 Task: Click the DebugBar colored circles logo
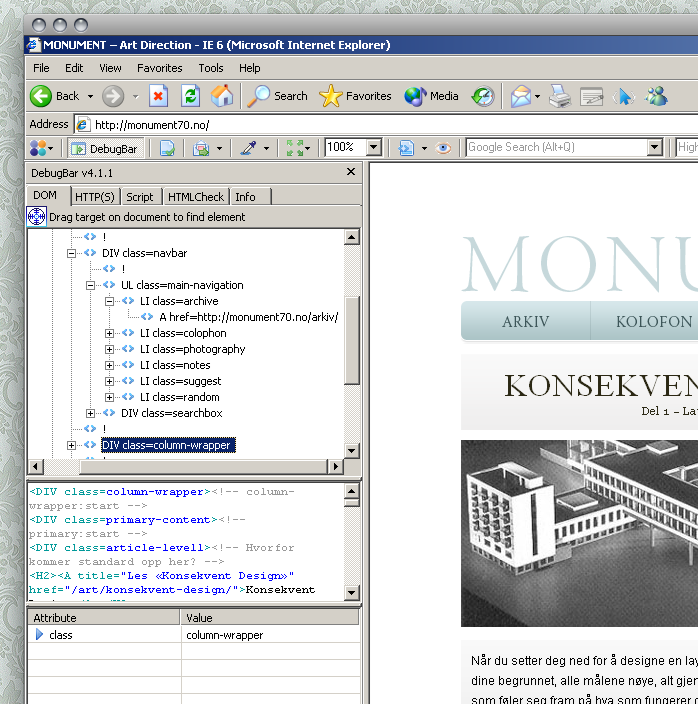[x=38, y=148]
